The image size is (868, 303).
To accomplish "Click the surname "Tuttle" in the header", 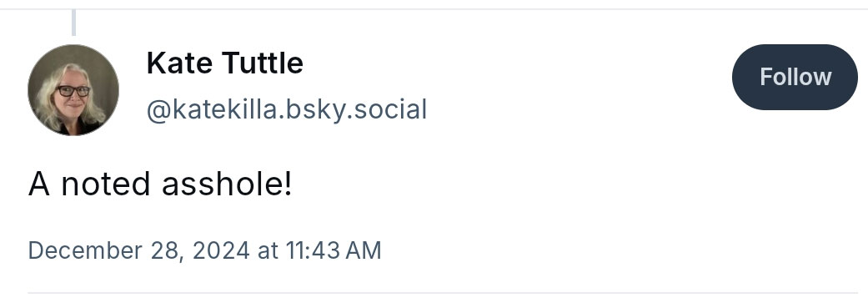I will pyautogui.click(x=263, y=63).
